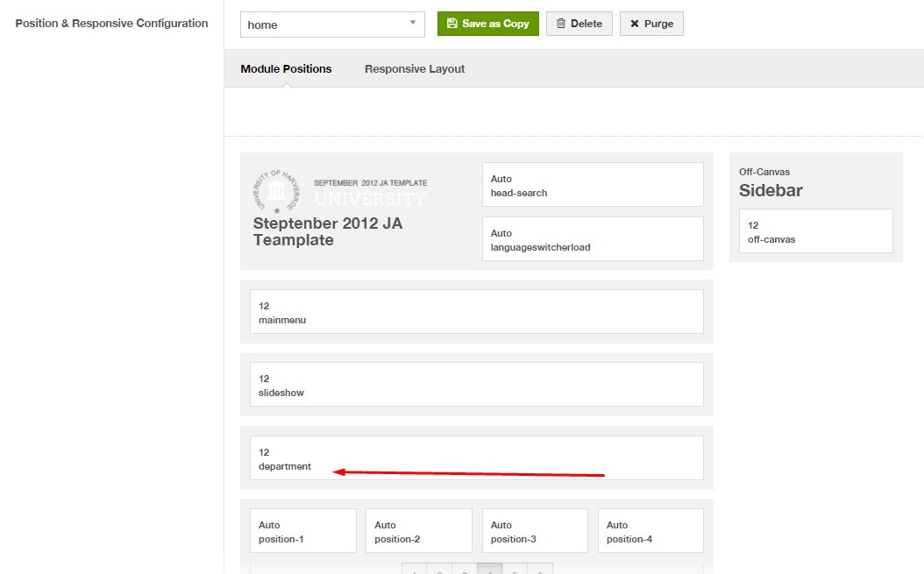This screenshot has width=924, height=574.
Task: Select the head-search position block
Action: pyautogui.click(x=593, y=184)
